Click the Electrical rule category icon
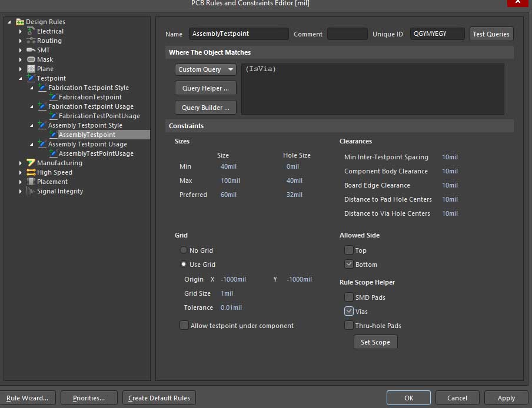The height and width of the screenshot is (408, 532). tap(31, 31)
